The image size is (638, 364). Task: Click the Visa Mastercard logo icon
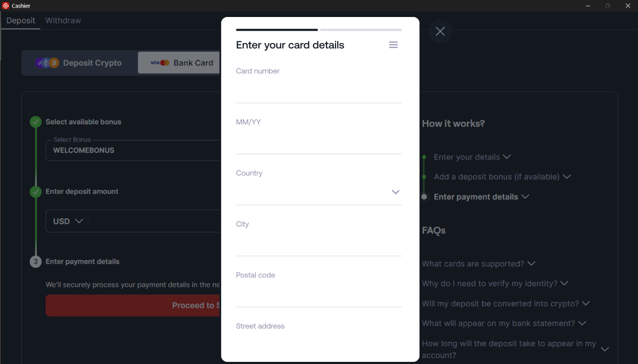(159, 63)
